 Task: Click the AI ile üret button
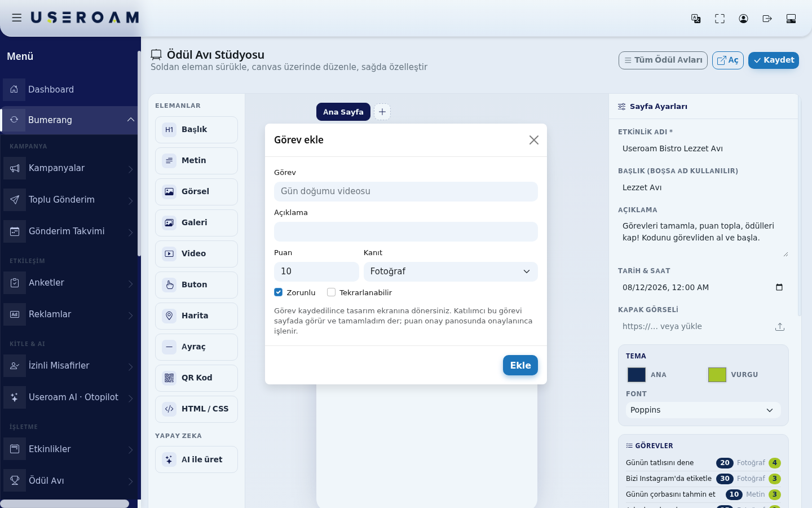196,459
